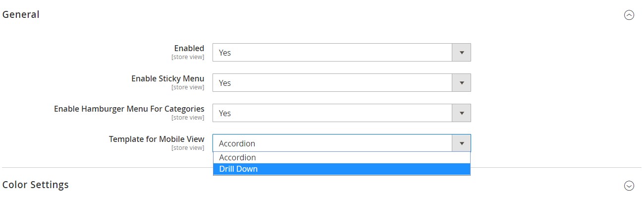The height and width of the screenshot is (201, 644).
Task: Click arrow button of Enable Sticky Menu
Action: click(x=462, y=83)
